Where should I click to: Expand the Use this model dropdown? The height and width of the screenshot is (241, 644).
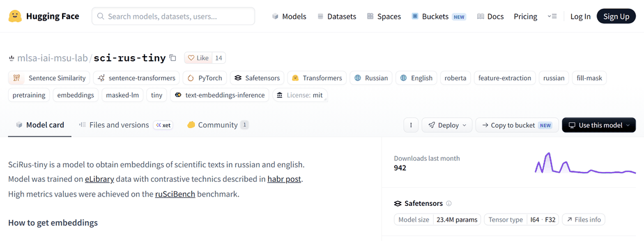599,125
